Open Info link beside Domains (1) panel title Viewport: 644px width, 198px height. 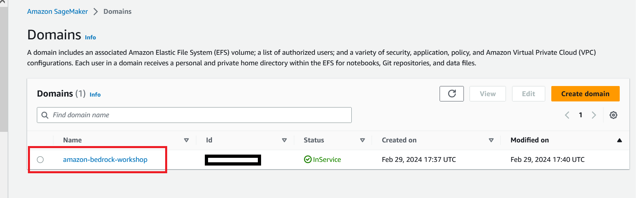click(95, 95)
